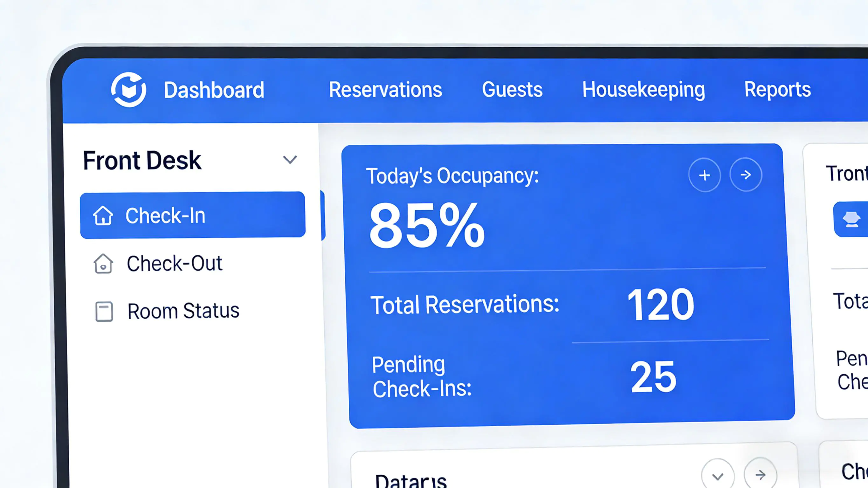Click the Check-In house icon
The height and width of the screenshot is (488, 868).
tap(103, 215)
